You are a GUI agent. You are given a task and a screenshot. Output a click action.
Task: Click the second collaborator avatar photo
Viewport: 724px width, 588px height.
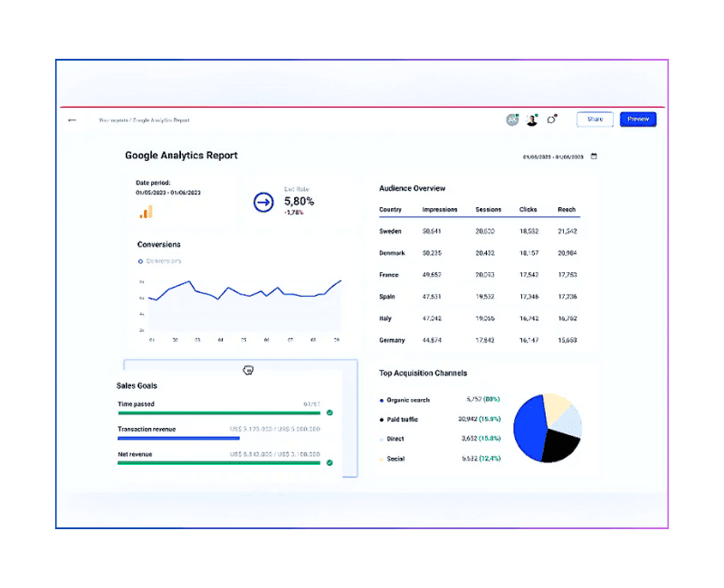tap(532, 119)
